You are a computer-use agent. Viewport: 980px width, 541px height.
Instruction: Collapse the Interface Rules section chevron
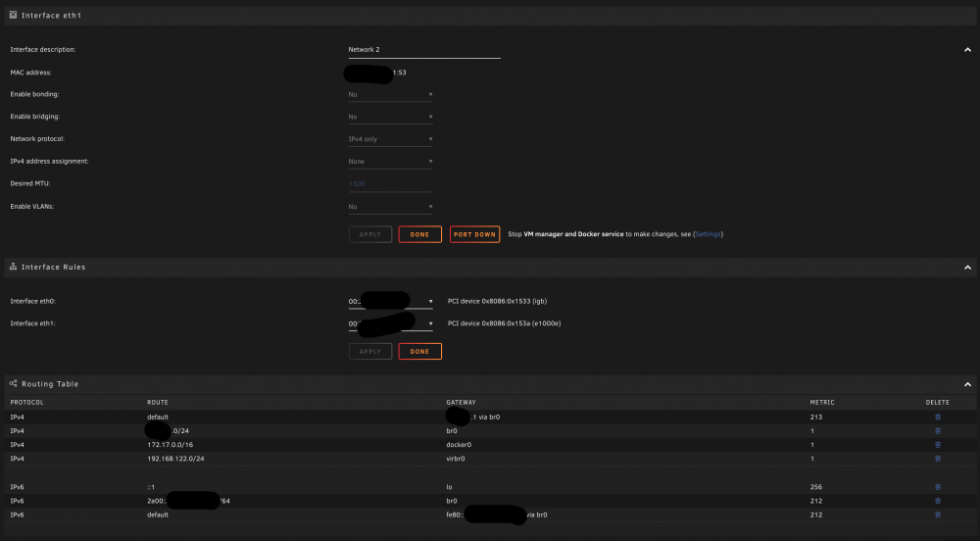tap(967, 268)
